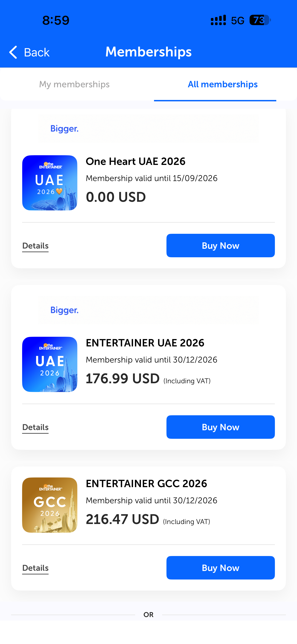The height and width of the screenshot is (644, 297).
Task: Switch to My memberships tab
Action: tap(74, 84)
